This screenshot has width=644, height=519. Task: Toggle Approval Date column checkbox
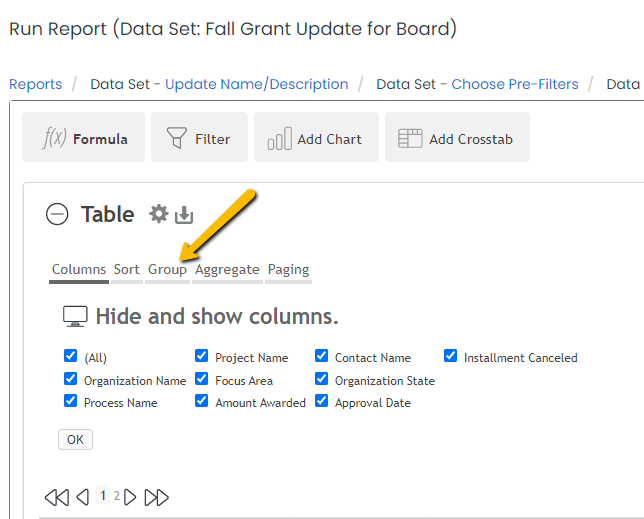coord(321,400)
